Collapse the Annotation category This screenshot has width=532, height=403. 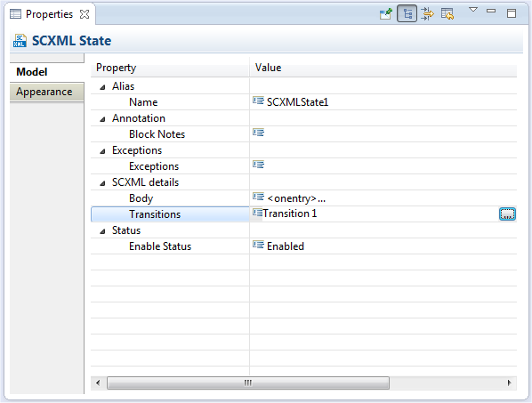[102, 119]
